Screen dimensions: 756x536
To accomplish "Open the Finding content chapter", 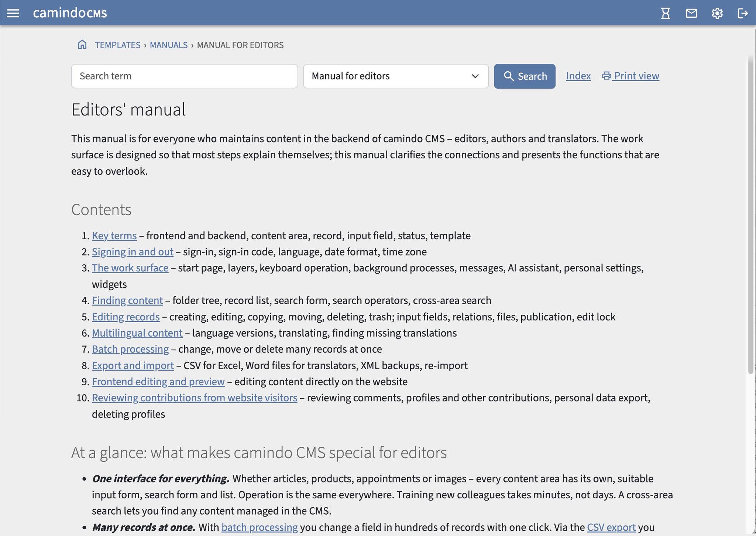I will coord(127,300).
